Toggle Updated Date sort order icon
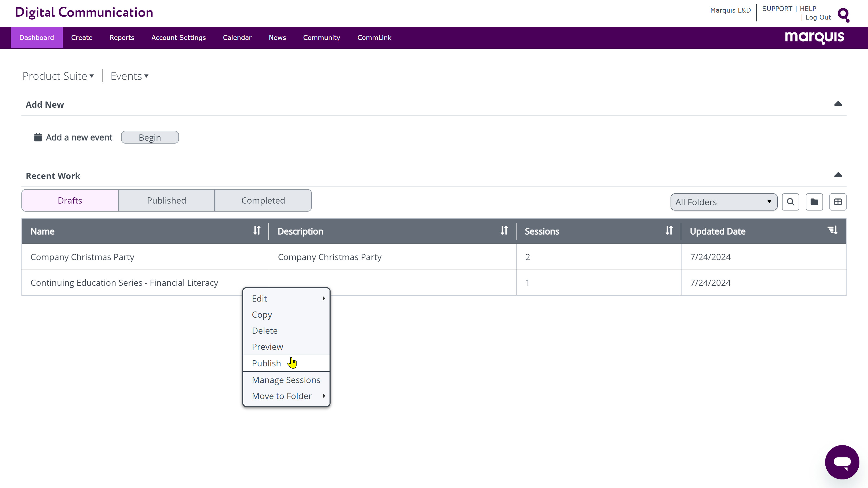This screenshot has height=488, width=868. 832,231
